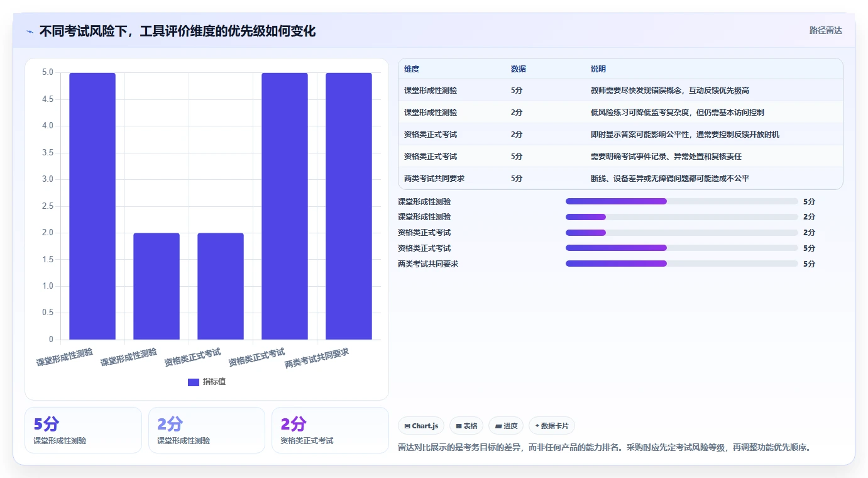Click the 5分 value next to 两类考试共同要求 progress bar
868x478 pixels.
(809, 264)
